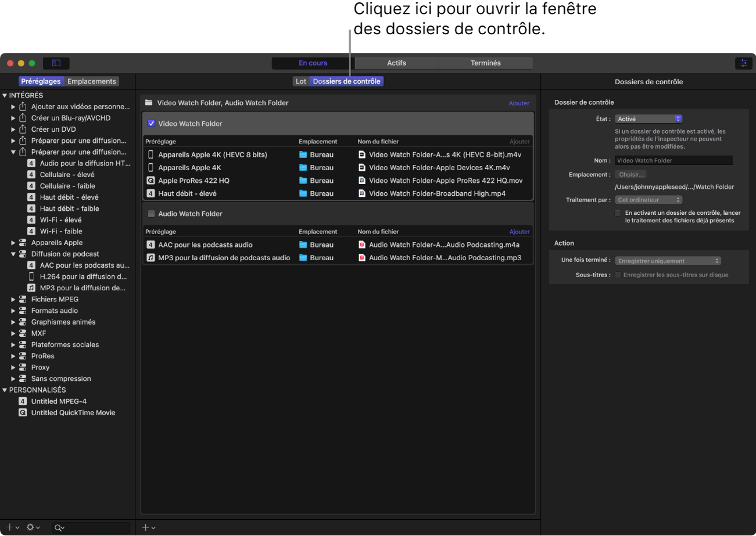Image resolution: width=756 pixels, height=536 pixels.
Task: Enable the Audio Watch Folder checkbox
Action: [x=152, y=213]
